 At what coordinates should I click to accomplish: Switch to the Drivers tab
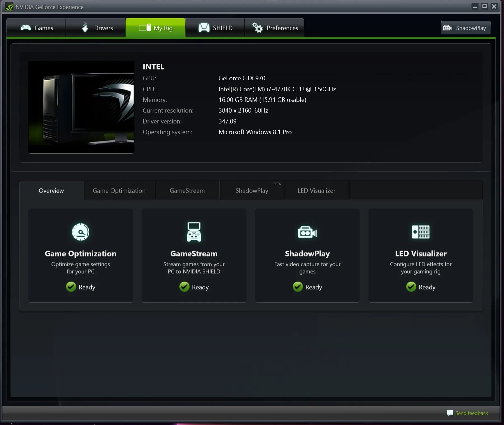pyautogui.click(x=96, y=28)
